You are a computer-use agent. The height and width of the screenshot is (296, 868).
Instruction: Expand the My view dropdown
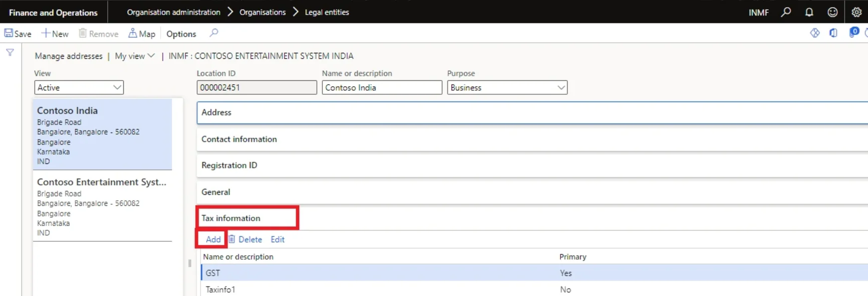(135, 56)
